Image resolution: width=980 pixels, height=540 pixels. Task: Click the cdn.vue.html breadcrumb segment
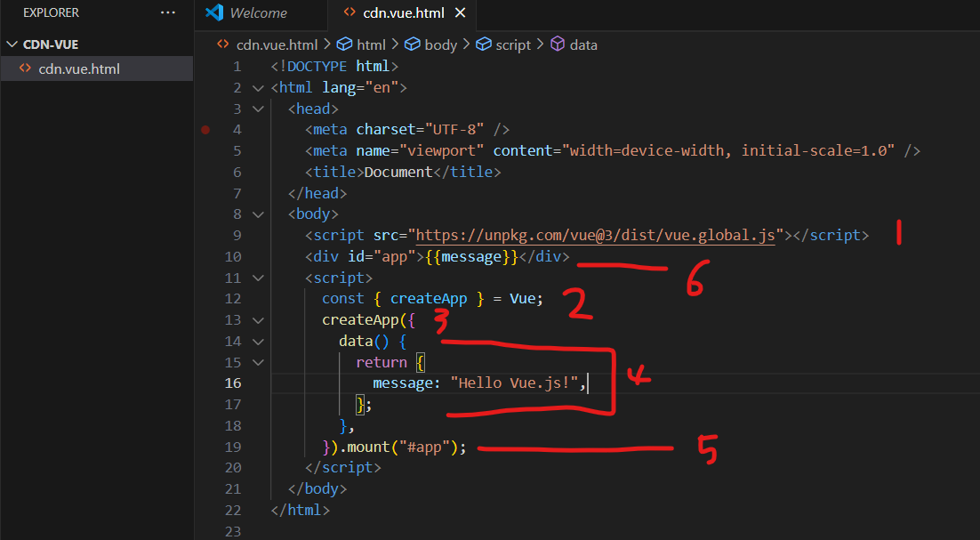tap(277, 45)
